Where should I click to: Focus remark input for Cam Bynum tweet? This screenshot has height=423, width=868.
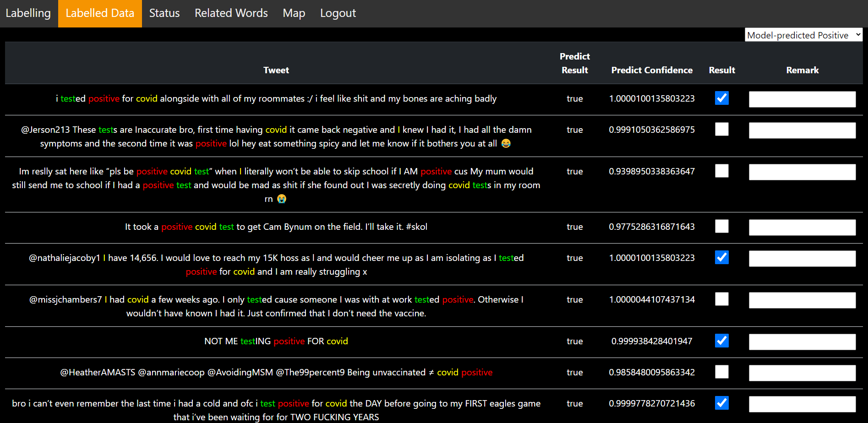(x=802, y=227)
